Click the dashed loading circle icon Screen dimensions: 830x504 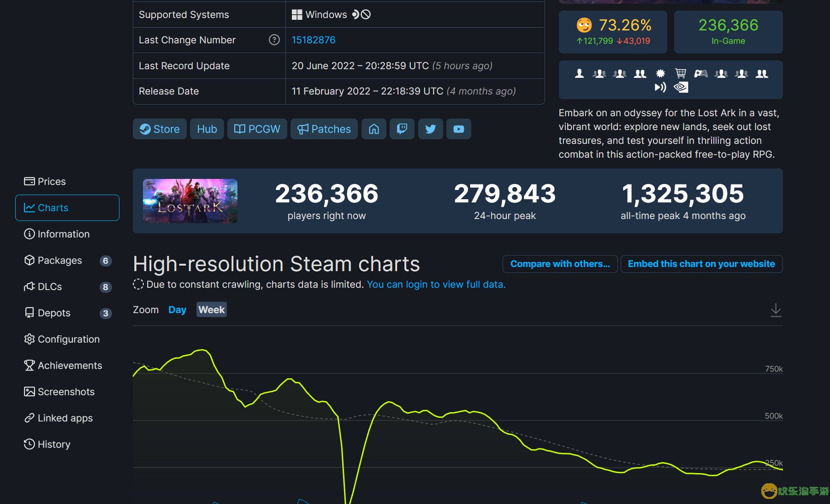[x=138, y=285]
